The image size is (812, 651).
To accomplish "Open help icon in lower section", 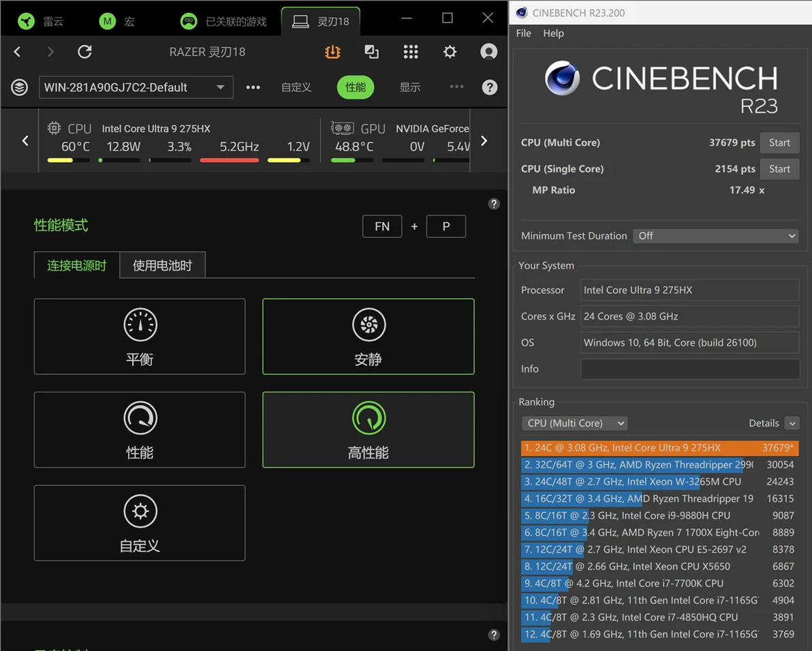I will tap(494, 635).
